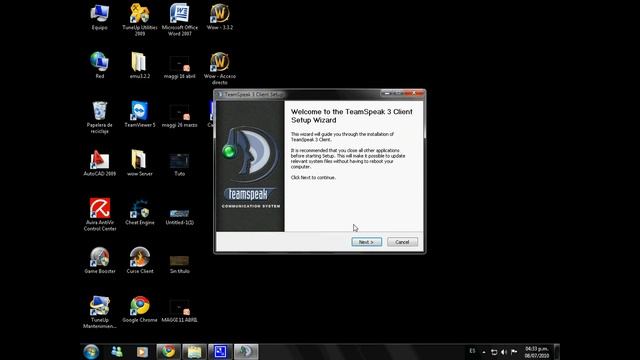Close the TeamSpeak setup window
This screenshot has width=640, height=360.
tap(414, 93)
